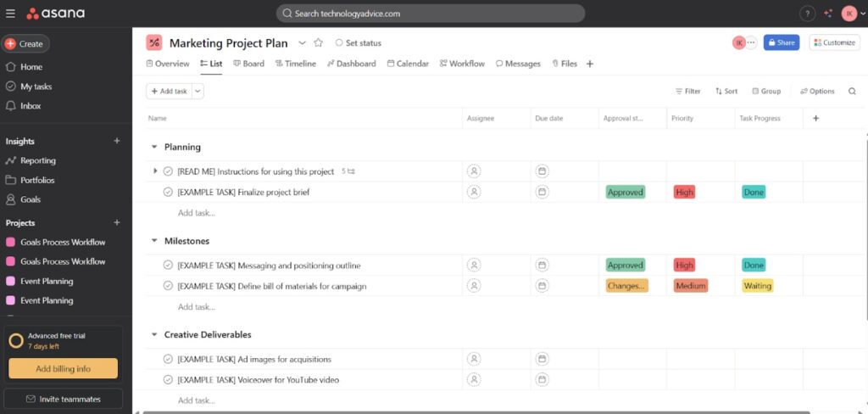
Task: Collapse the Milestones section
Action: [154, 241]
